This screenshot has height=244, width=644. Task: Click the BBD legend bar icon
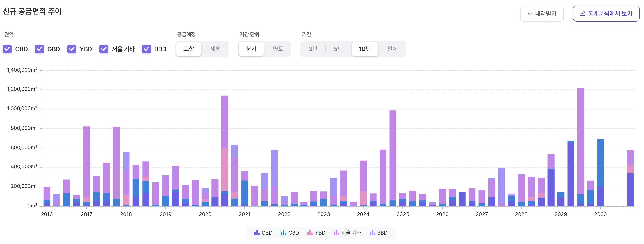point(372,233)
